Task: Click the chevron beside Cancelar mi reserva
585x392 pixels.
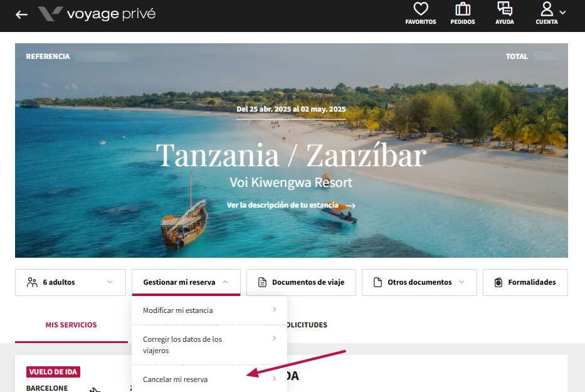Action: [275, 378]
